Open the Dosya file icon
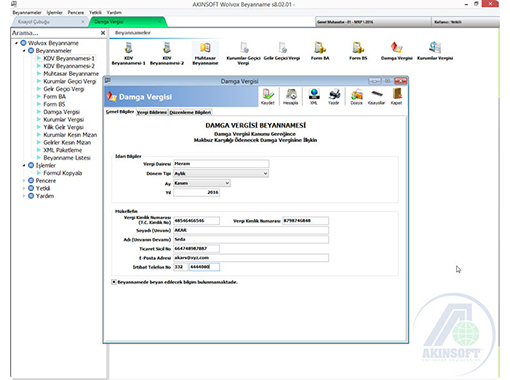 pos(356,97)
